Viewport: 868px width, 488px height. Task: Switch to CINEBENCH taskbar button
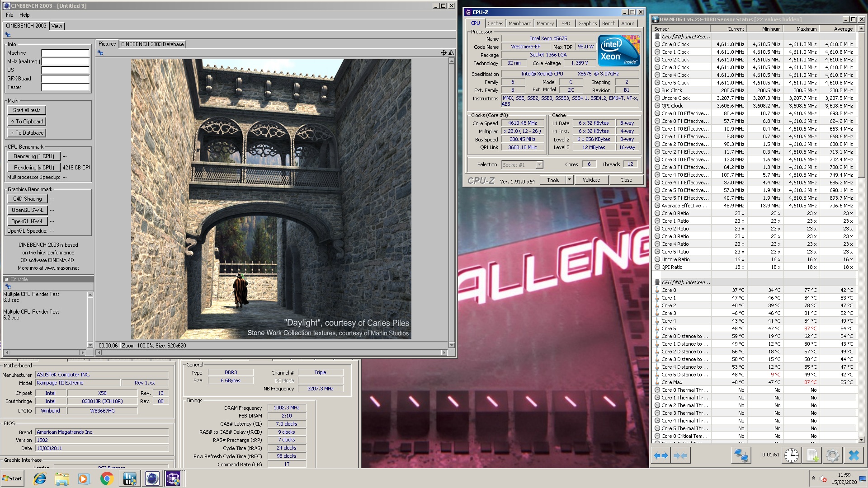(152, 479)
